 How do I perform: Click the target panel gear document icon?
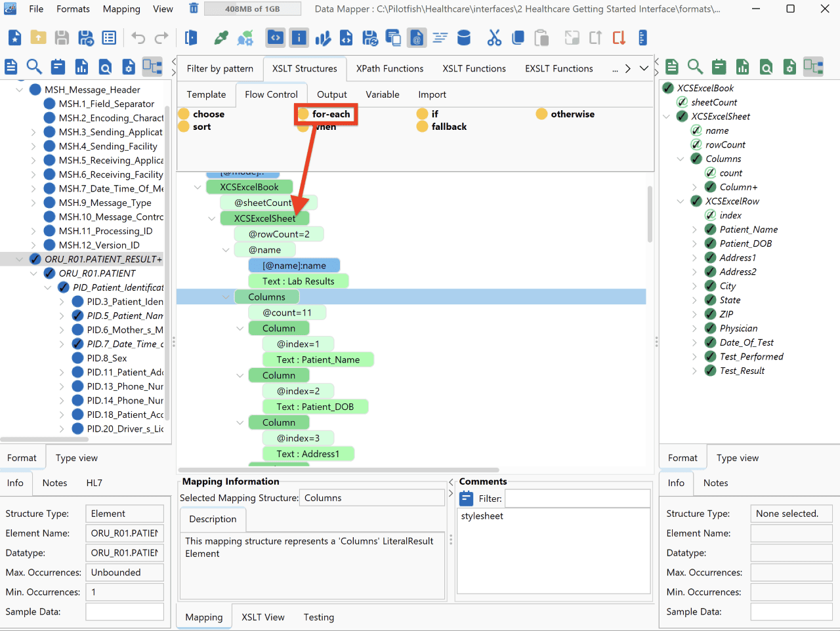coord(790,66)
